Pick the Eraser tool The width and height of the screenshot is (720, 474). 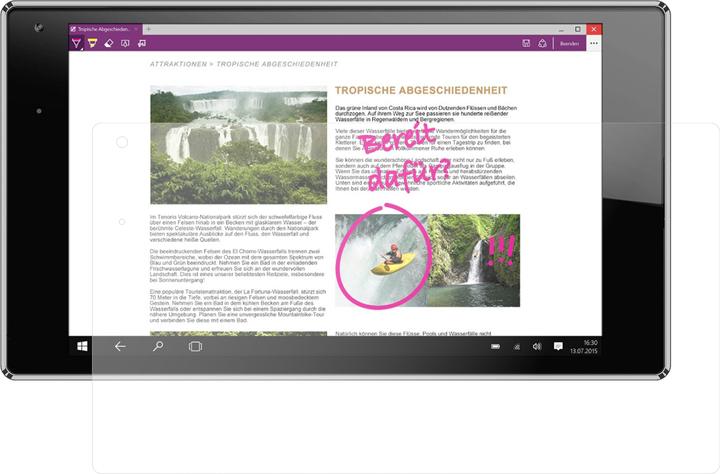click(109, 43)
